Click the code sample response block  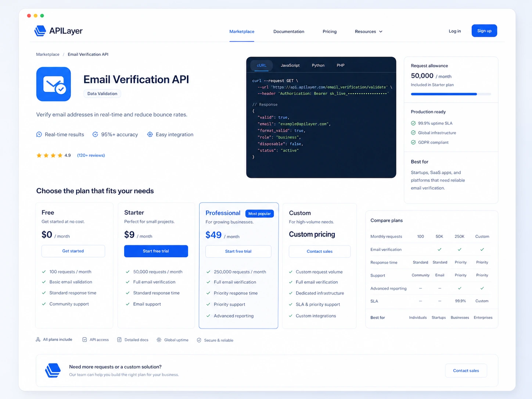pos(321,118)
